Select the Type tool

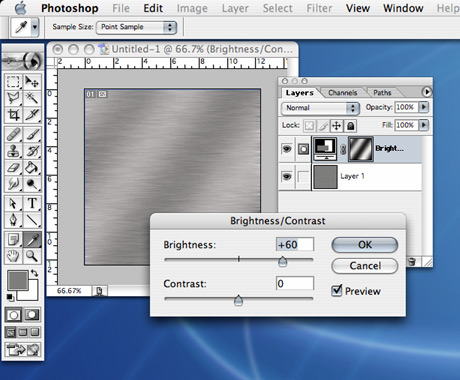click(x=32, y=203)
